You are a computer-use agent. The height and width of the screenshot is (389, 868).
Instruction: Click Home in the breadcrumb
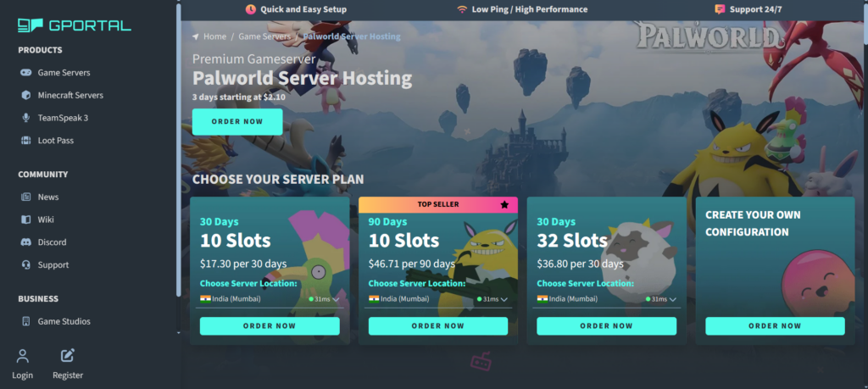coord(214,36)
